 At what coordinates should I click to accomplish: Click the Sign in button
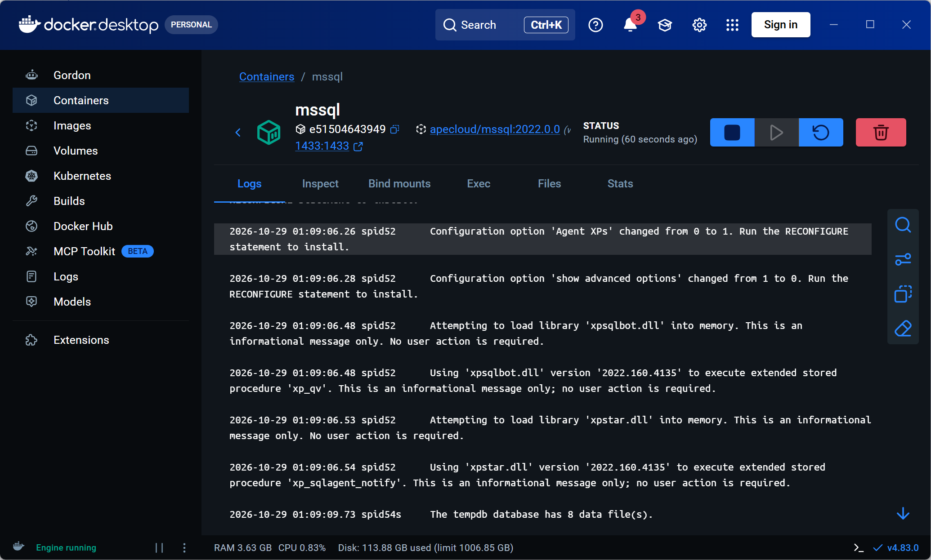coord(781,25)
